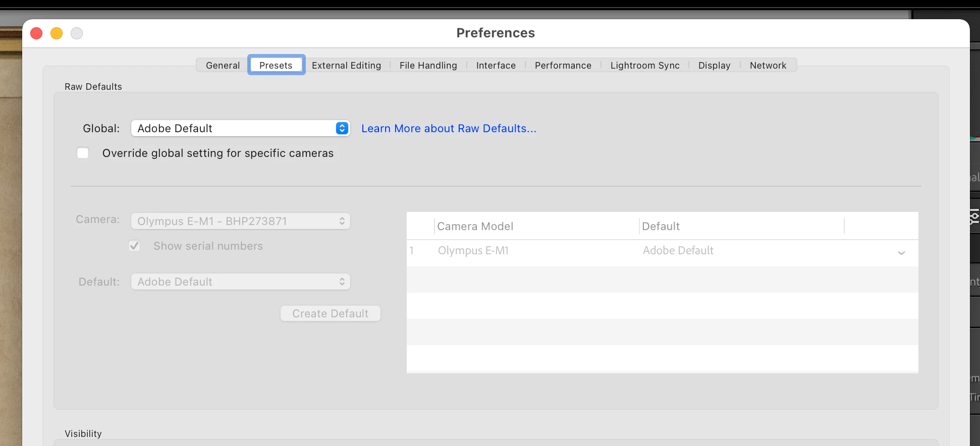Viewport: 980px width, 446px height.
Task: Click Learn More about Raw Defaults link
Action: (449, 128)
